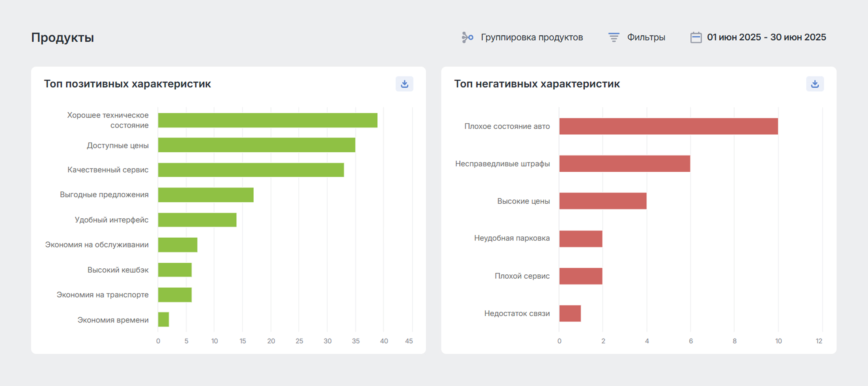Select the Доступные цены green bar

pos(256,145)
